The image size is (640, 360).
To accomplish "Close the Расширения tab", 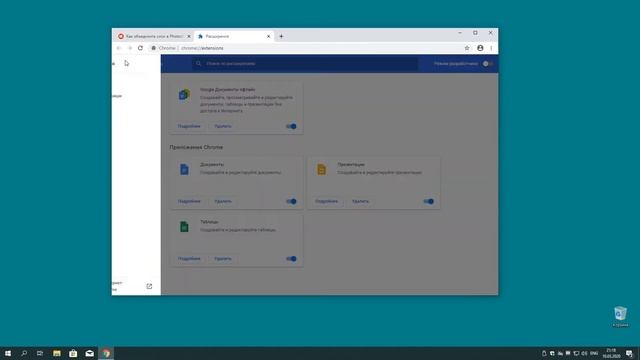I will point(269,36).
